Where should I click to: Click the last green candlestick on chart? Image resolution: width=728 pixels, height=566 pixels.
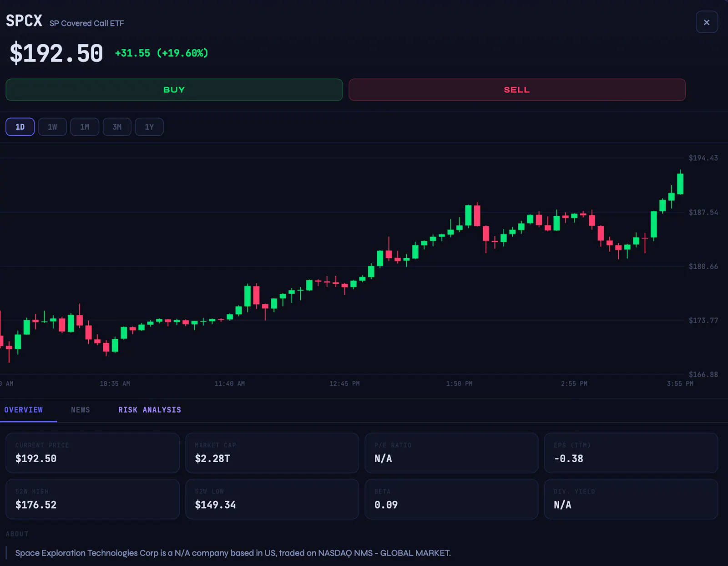point(680,184)
